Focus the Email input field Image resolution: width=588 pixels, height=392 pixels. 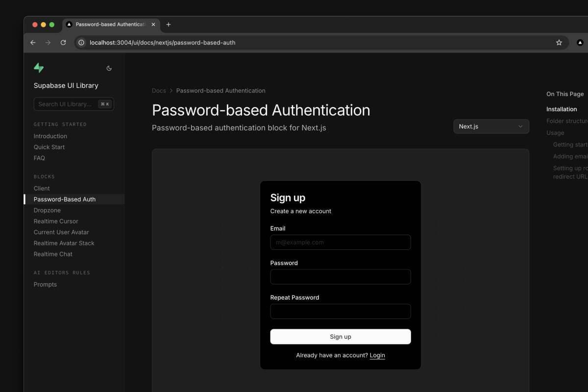(340, 242)
